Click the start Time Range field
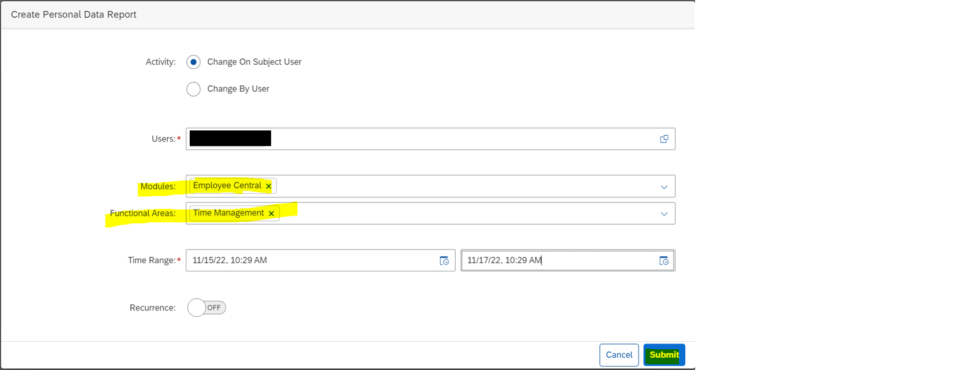 pyautogui.click(x=320, y=260)
